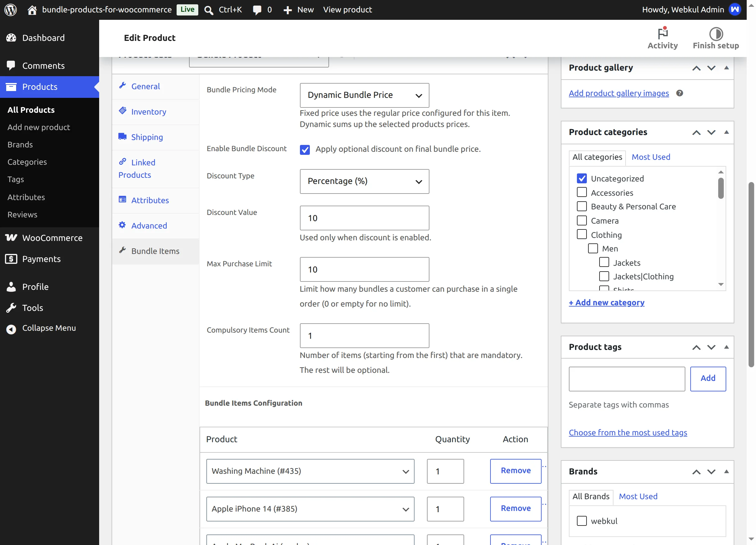Click the plus New icon
The height and width of the screenshot is (545, 756).
287,10
